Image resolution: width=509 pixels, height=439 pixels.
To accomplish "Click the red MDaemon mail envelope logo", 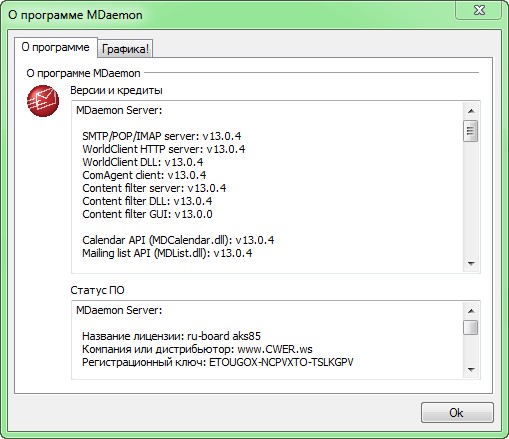I will [43, 101].
